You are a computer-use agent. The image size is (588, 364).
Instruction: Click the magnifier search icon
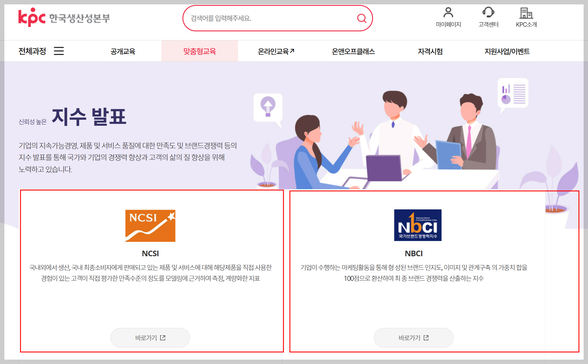point(362,18)
